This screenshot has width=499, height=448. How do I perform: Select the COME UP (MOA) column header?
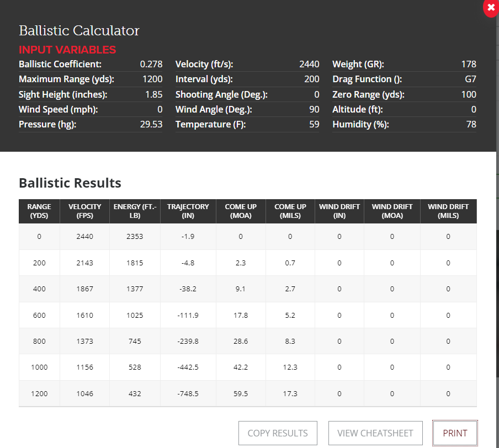tap(241, 211)
